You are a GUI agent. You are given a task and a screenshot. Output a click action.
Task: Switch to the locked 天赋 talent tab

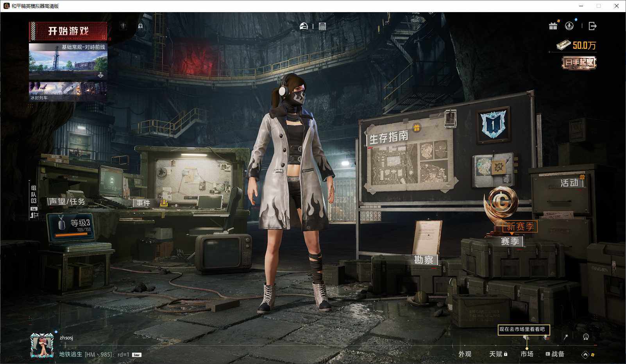(x=498, y=354)
